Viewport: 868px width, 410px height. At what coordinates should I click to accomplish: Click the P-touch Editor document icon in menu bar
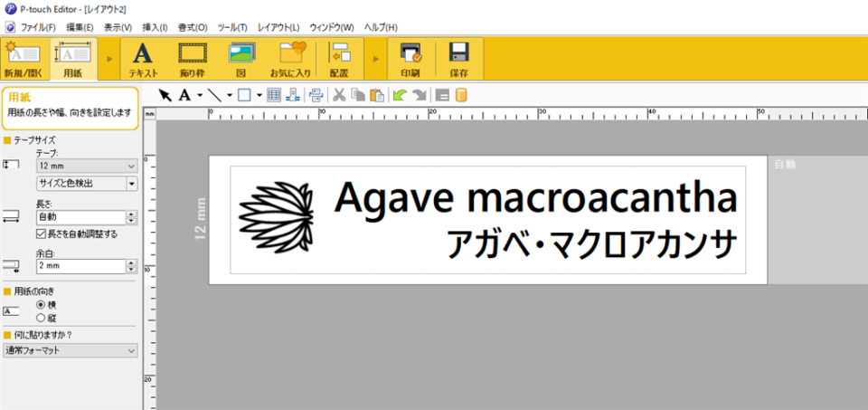[x=10, y=26]
